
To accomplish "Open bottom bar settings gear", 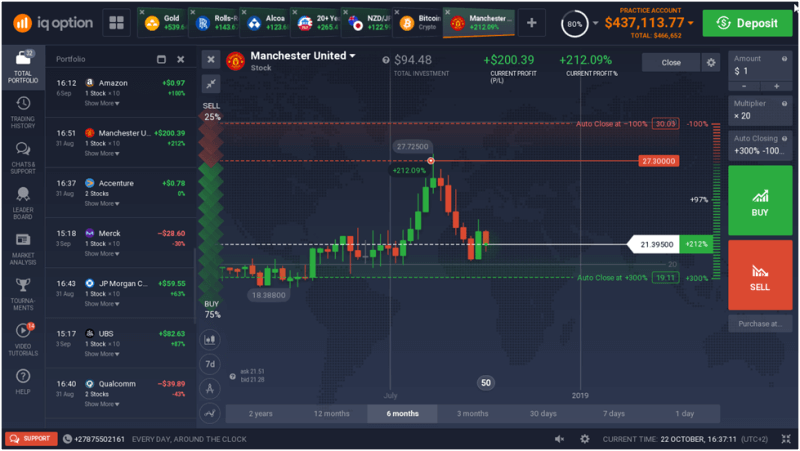I will (585, 439).
